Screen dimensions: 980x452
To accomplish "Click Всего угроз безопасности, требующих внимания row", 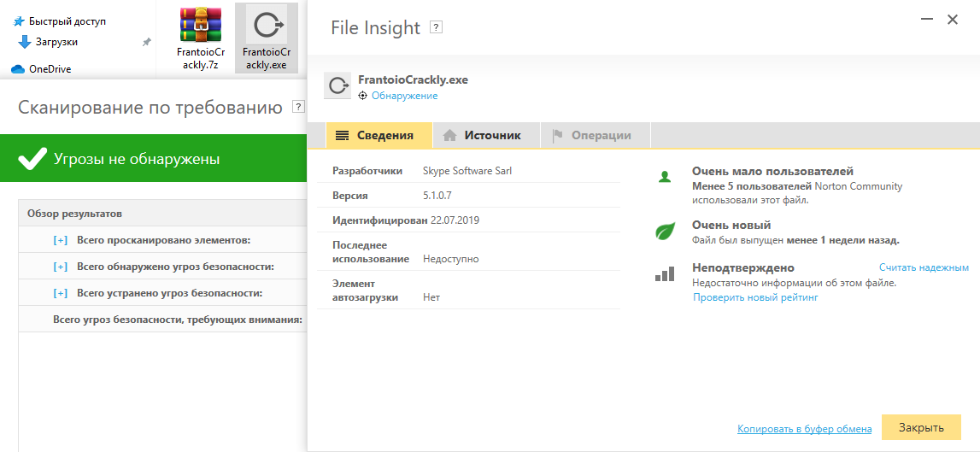I will [x=178, y=320].
